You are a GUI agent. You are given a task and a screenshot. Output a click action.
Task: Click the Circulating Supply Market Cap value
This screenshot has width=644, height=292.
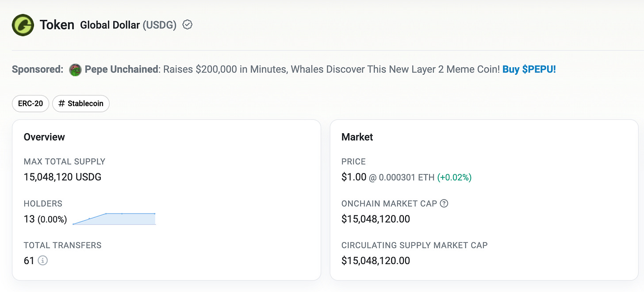pos(376,261)
